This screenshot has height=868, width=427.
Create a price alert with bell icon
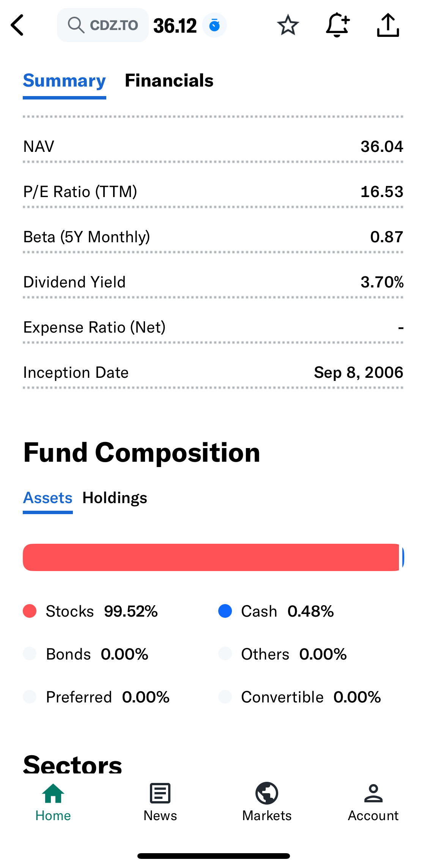tap(337, 25)
